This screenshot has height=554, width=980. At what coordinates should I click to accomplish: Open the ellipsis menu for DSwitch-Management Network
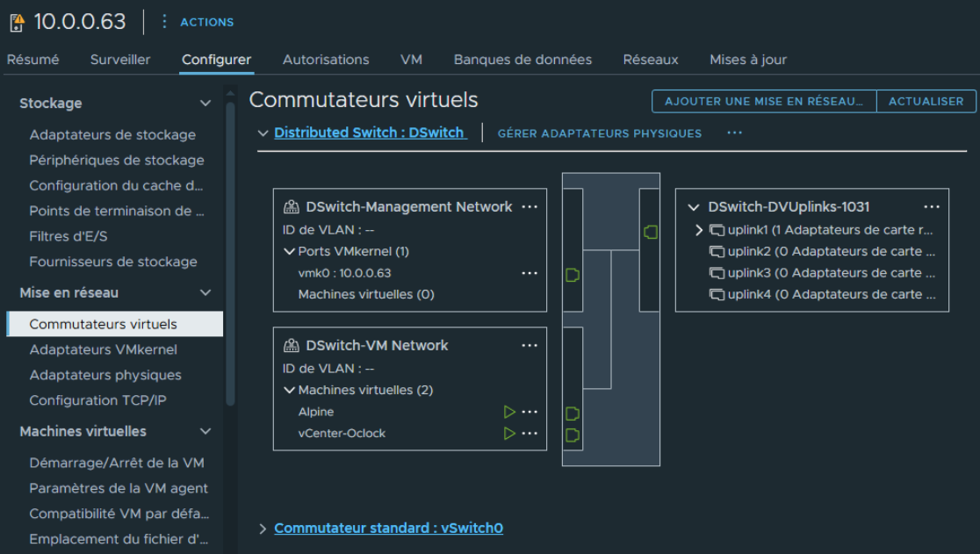(x=529, y=207)
